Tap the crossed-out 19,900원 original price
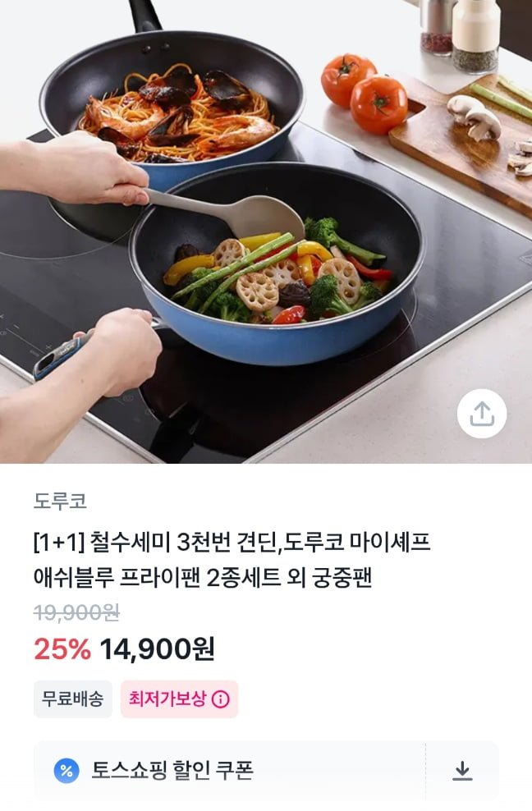 (x=76, y=613)
